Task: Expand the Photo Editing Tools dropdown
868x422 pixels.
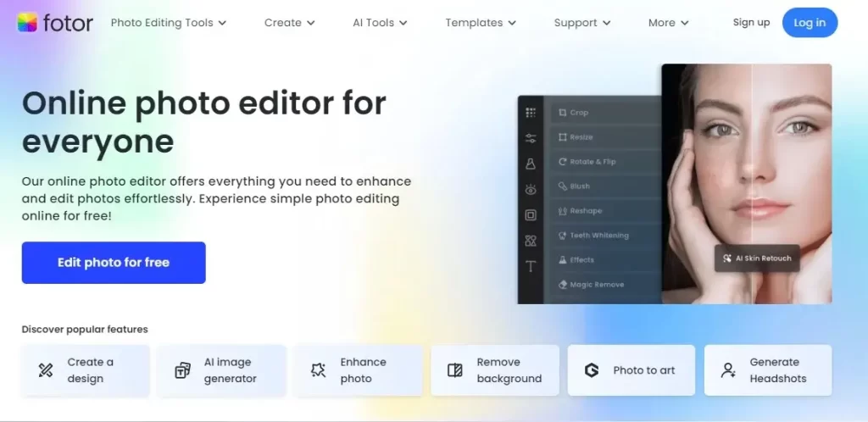Action: pos(169,23)
